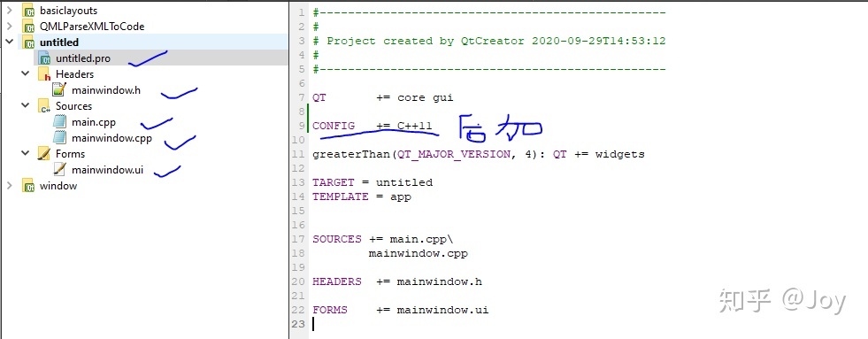Select the Forms folder label
This screenshot has width=868, height=339.
coord(70,153)
